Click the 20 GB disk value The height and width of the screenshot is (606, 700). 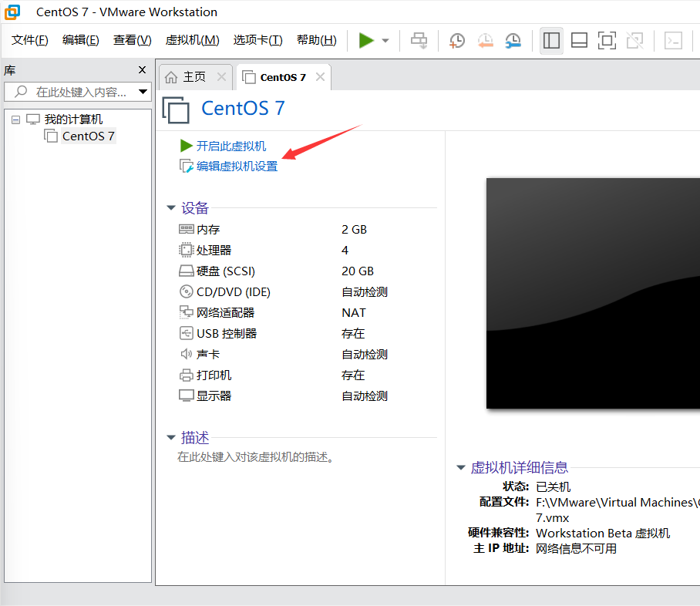pyautogui.click(x=358, y=271)
